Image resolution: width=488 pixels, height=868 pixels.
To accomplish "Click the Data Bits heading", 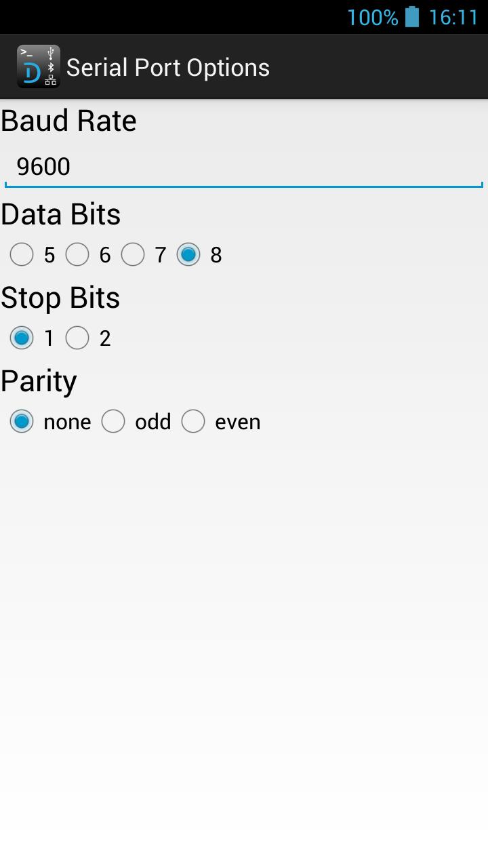I will coord(60,214).
